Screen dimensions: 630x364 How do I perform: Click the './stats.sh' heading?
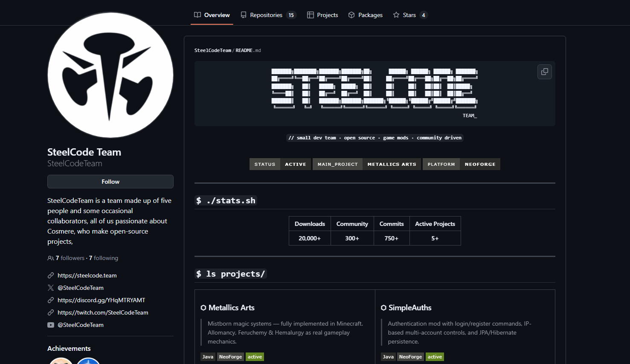(x=226, y=200)
